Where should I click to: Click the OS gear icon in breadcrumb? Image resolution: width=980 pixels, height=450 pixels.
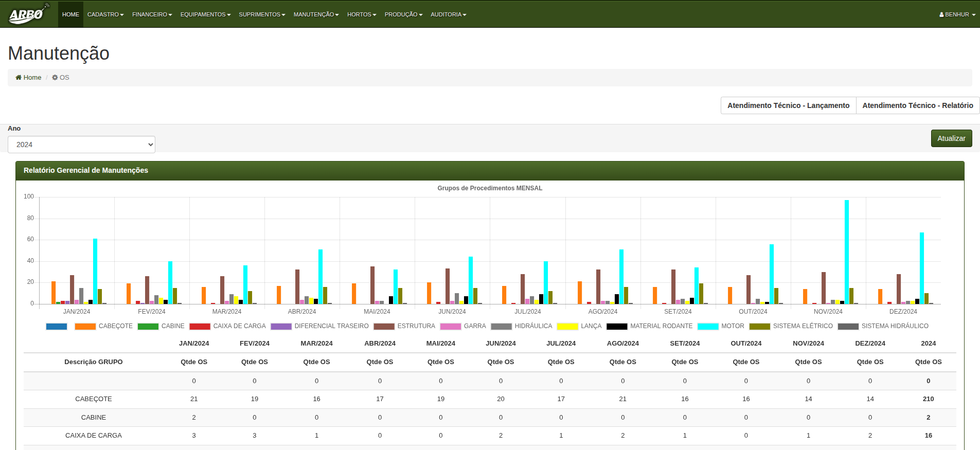click(x=55, y=78)
